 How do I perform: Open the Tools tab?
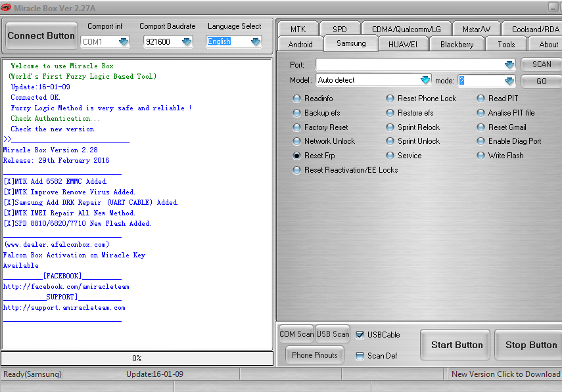pos(506,45)
